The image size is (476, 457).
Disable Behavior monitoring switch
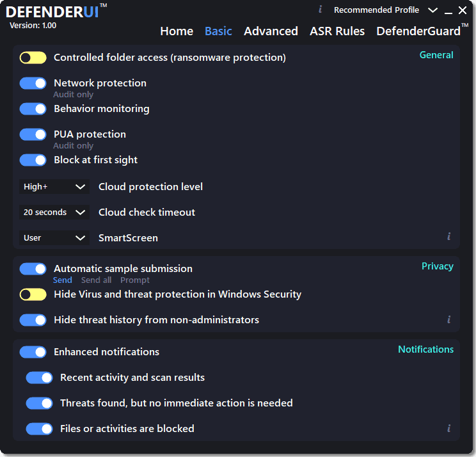pos(33,109)
